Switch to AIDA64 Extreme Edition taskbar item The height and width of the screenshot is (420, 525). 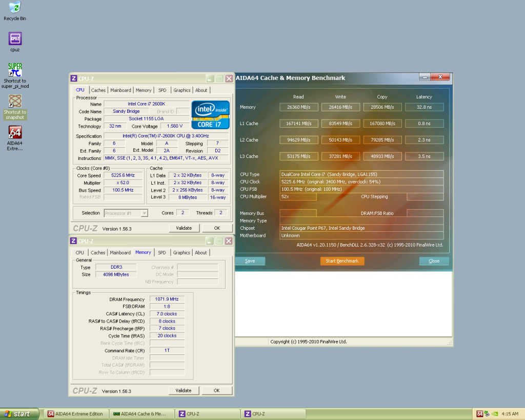click(x=76, y=414)
